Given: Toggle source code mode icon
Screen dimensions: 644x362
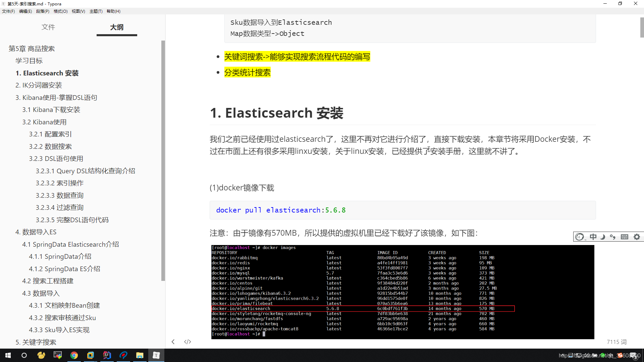Looking at the screenshot, I should pyautogui.click(x=187, y=342).
